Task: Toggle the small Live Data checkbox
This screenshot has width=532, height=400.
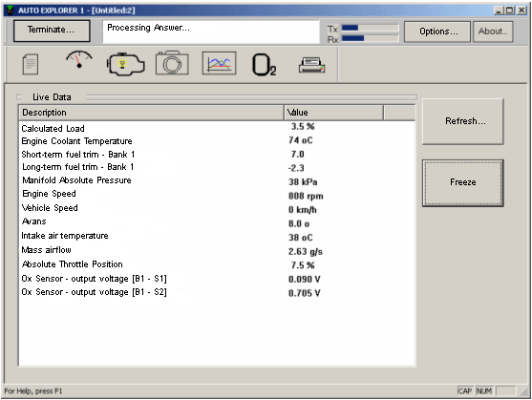Action: point(19,97)
